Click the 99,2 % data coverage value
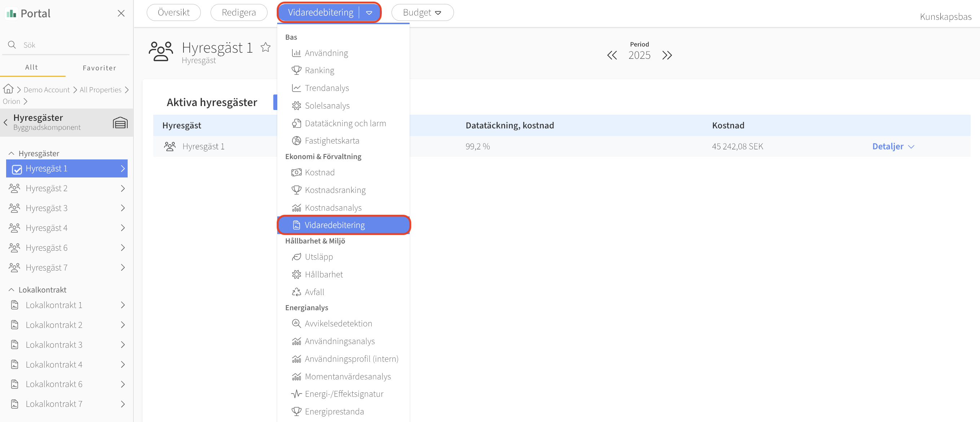980x422 pixels. [477, 146]
